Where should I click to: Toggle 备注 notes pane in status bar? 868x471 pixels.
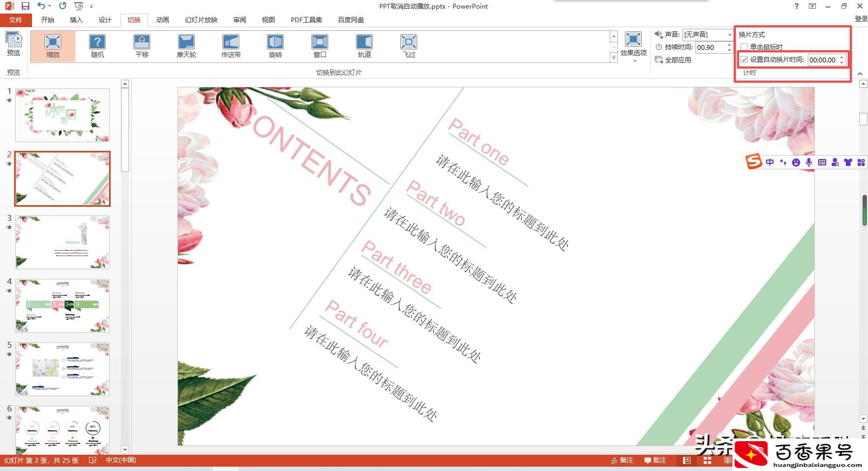coord(622,460)
